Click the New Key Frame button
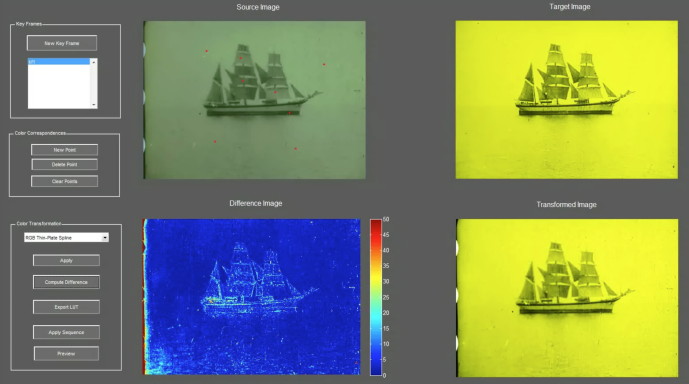689x384 pixels. tap(62, 43)
